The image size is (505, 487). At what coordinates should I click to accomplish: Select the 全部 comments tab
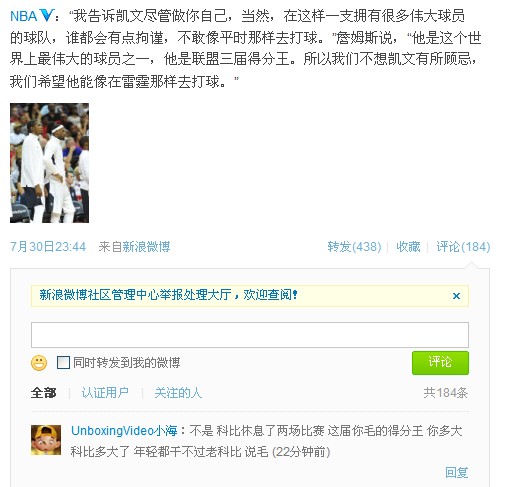43,393
